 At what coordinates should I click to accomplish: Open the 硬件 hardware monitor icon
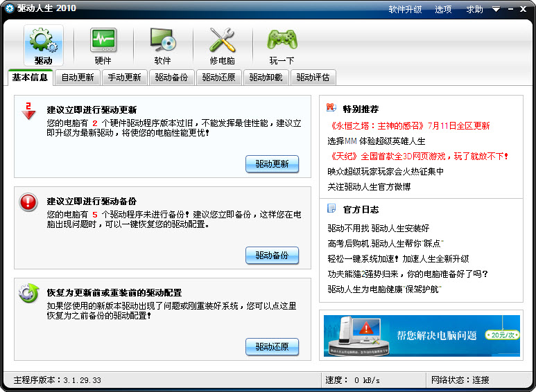point(103,42)
